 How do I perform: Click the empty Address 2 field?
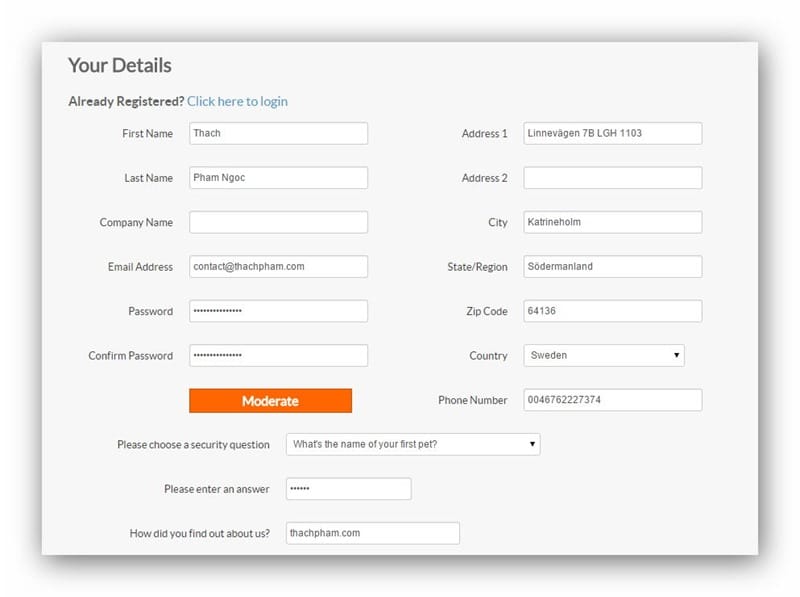(x=613, y=178)
